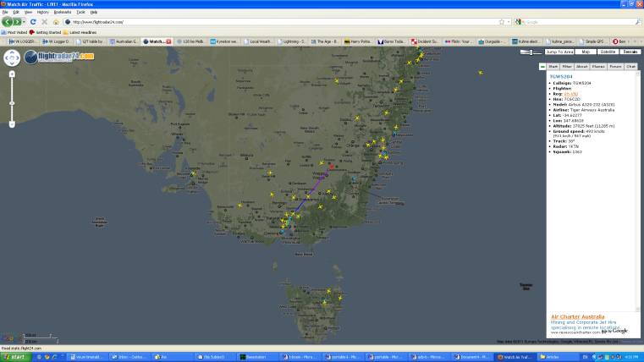Click the flightradar24.com logo
This screenshot has height=362, width=644.
59,57
